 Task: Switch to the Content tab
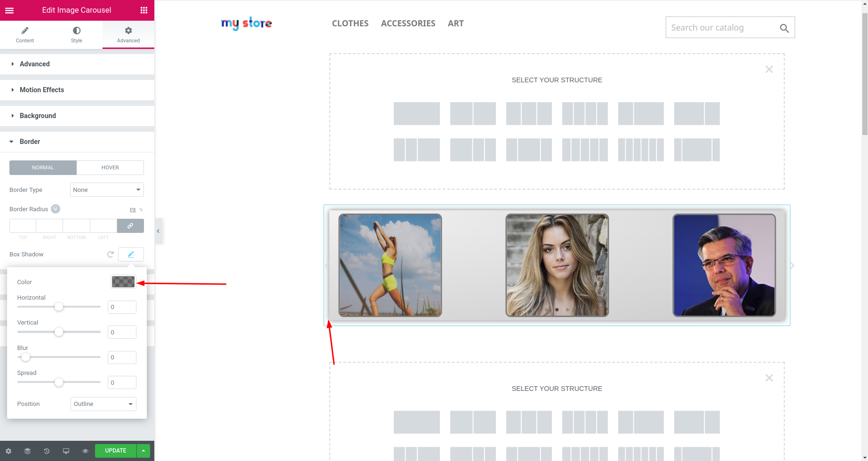click(x=25, y=34)
